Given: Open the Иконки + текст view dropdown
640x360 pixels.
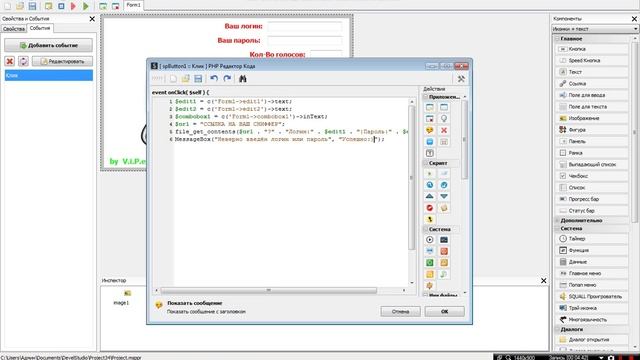Looking at the screenshot, I should pyautogui.click(x=594, y=29).
